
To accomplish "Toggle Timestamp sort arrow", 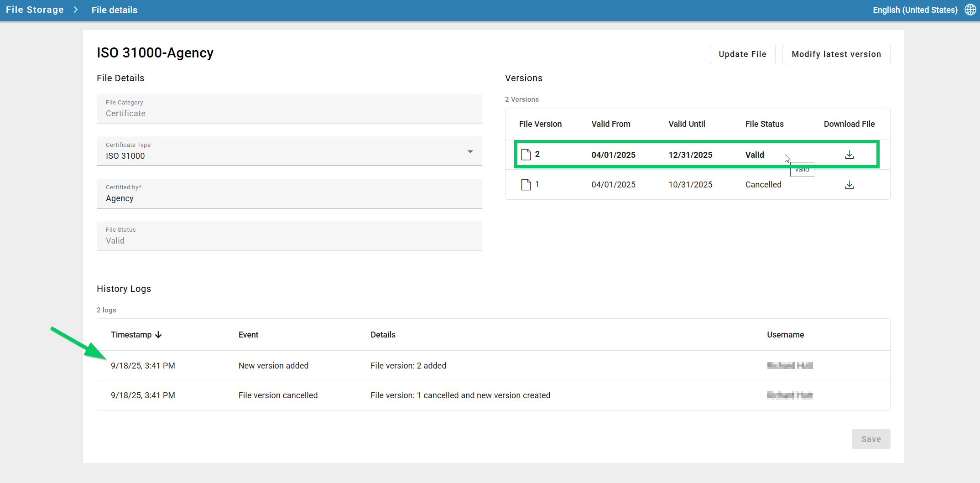I will (x=159, y=335).
